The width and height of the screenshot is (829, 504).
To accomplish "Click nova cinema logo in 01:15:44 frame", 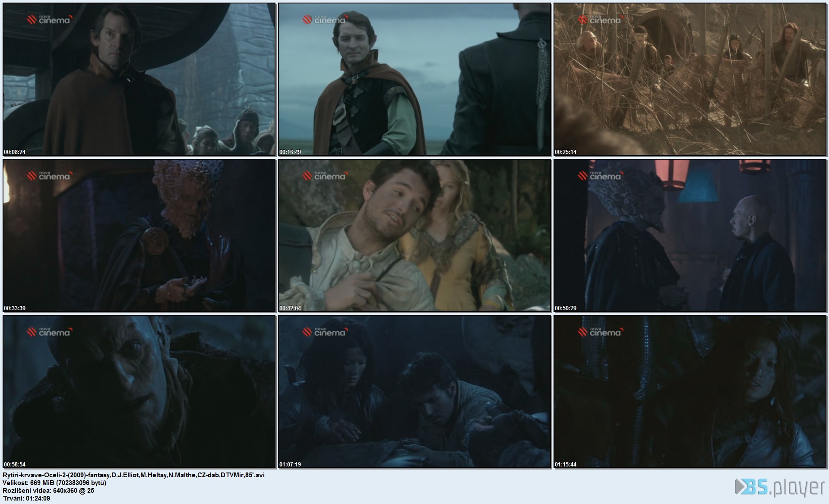I will (600, 332).
